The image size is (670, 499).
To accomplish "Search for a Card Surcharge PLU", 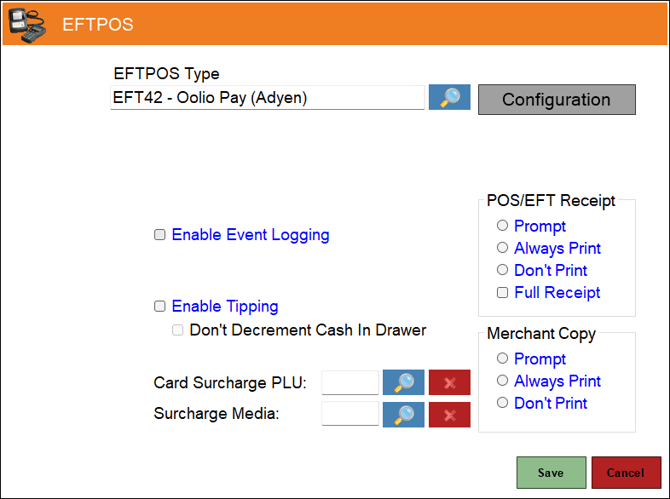I will [x=403, y=382].
